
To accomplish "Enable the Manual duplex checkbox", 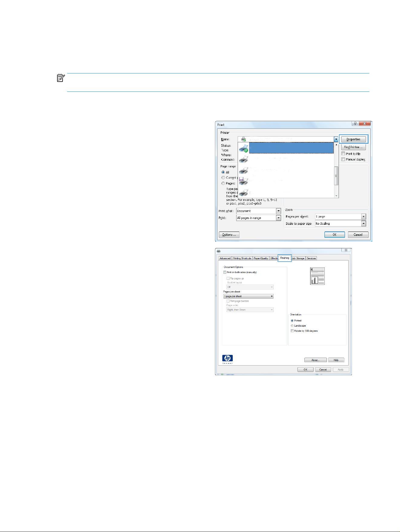I will [x=343, y=159].
